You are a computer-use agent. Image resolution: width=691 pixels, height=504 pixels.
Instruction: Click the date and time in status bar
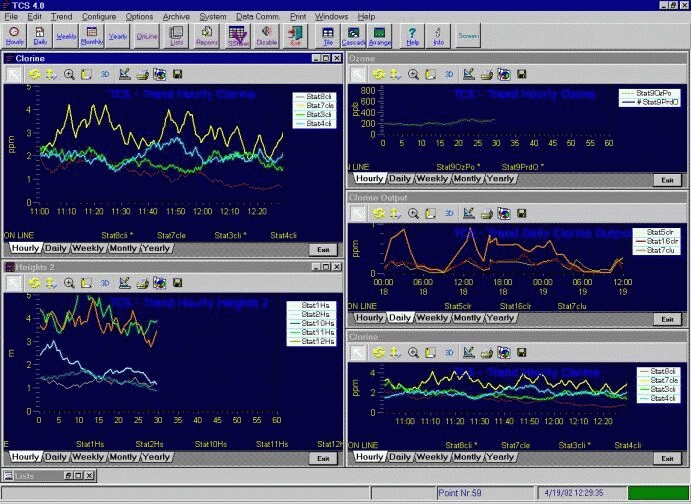[582, 493]
